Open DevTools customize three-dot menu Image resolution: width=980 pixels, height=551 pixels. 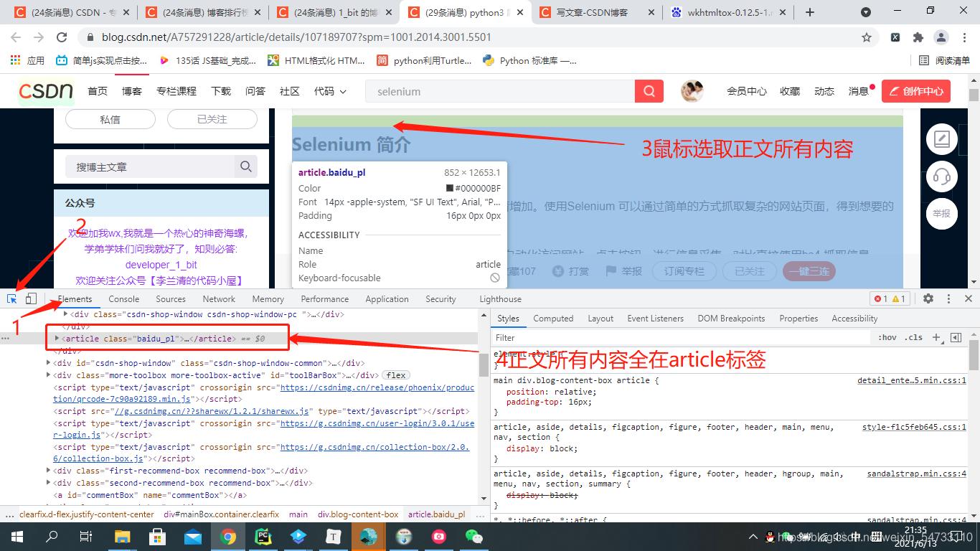click(949, 298)
